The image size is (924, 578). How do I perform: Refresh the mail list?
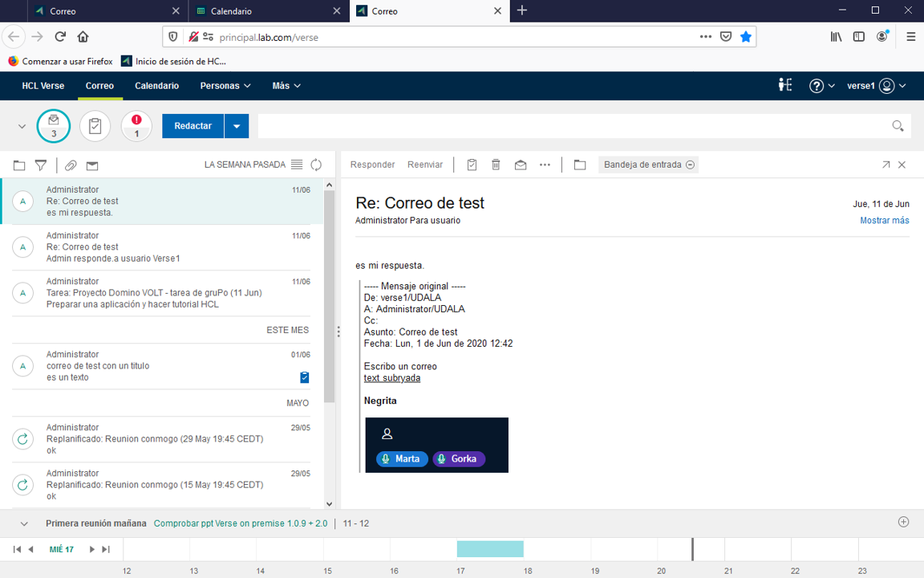(317, 165)
